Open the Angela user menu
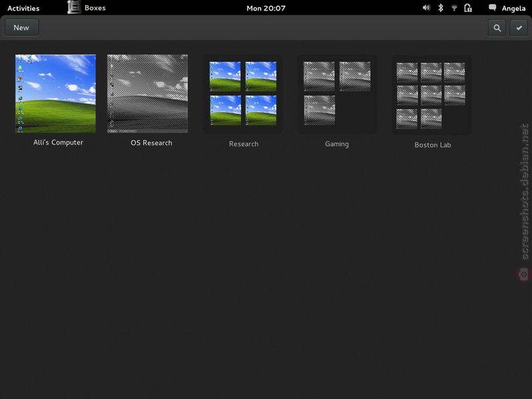 [x=513, y=9]
